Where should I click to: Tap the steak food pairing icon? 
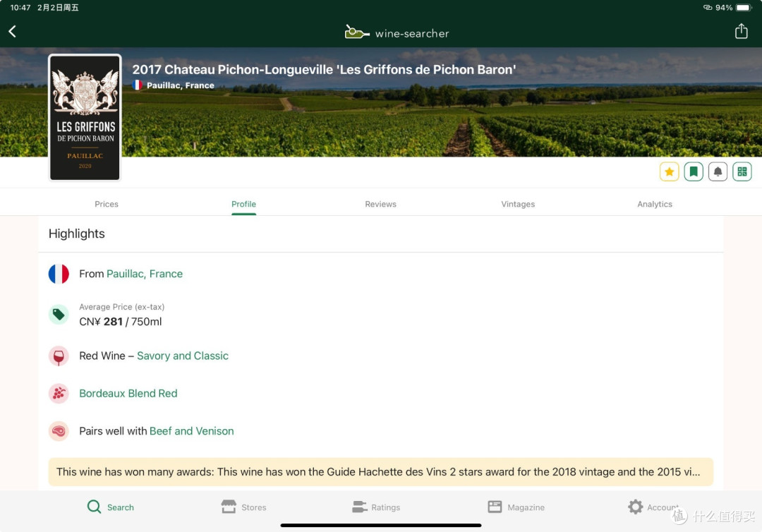(x=59, y=431)
